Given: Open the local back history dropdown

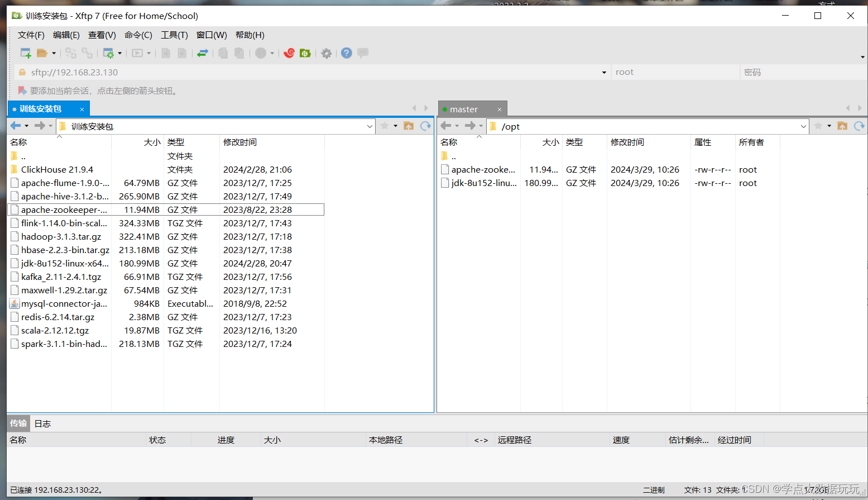Looking at the screenshot, I should [27, 126].
